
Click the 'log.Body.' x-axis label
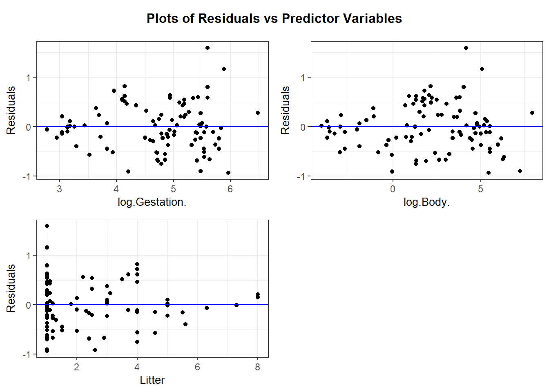pos(426,202)
